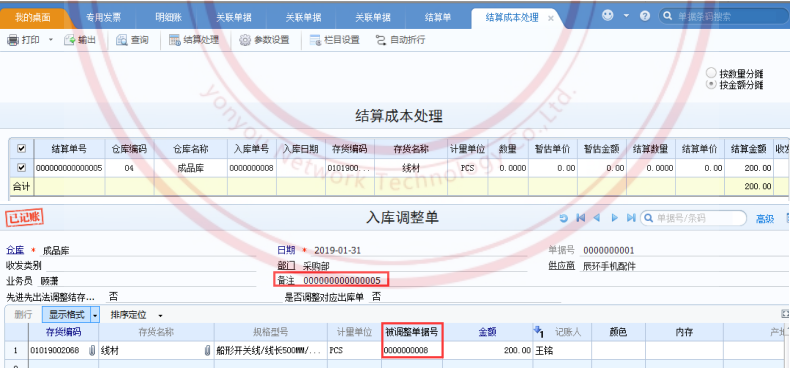Viewport: 794px width, 374px height.
Task: Click the 查询 query icon
Action: click(x=122, y=40)
